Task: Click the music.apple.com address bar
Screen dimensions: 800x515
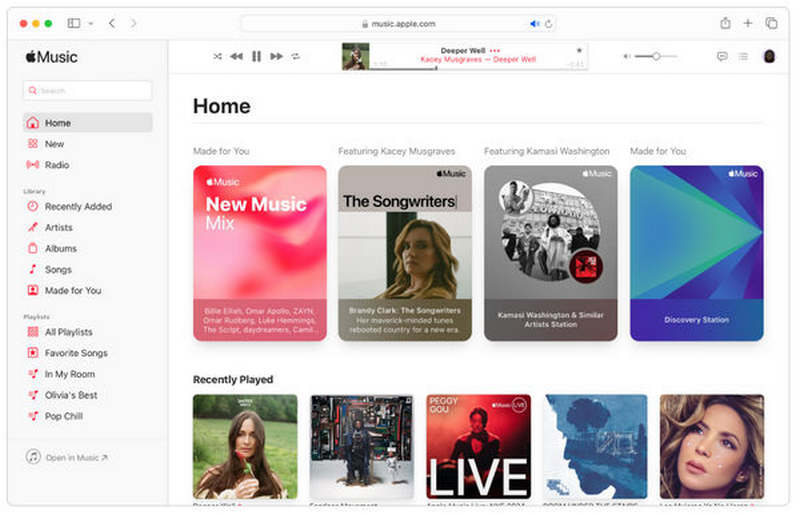Action: coord(398,23)
